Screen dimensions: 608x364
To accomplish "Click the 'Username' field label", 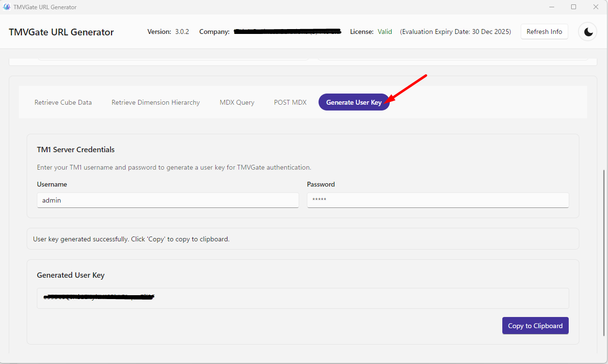I will click(x=52, y=184).
